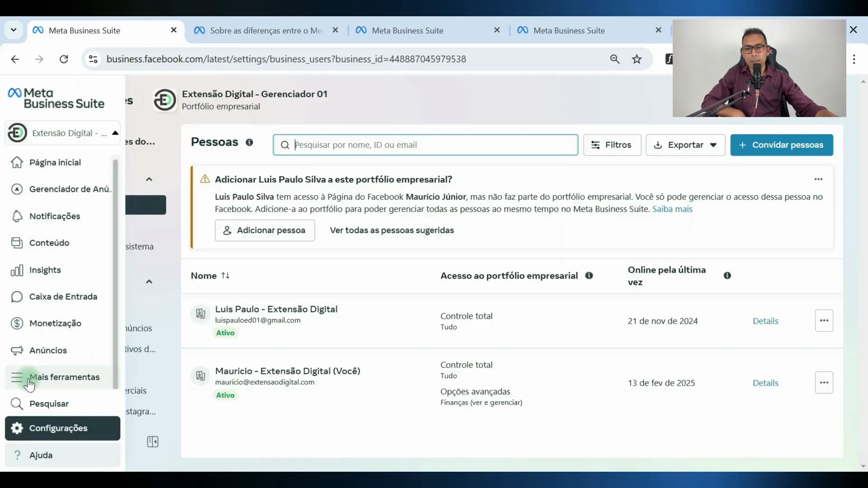
Task: Click the Meta Business Suite logo
Action: (x=56, y=99)
